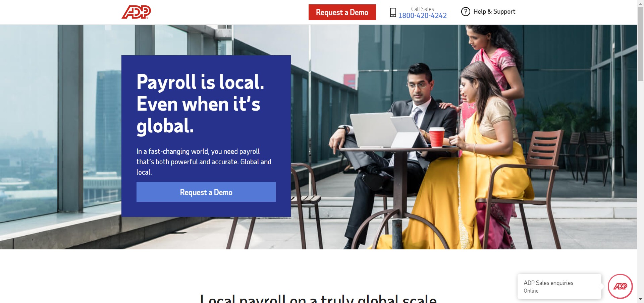Image resolution: width=644 pixels, height=303 pixels.
Task: Click the question mark help icon
Action: (x=466, y=12)
